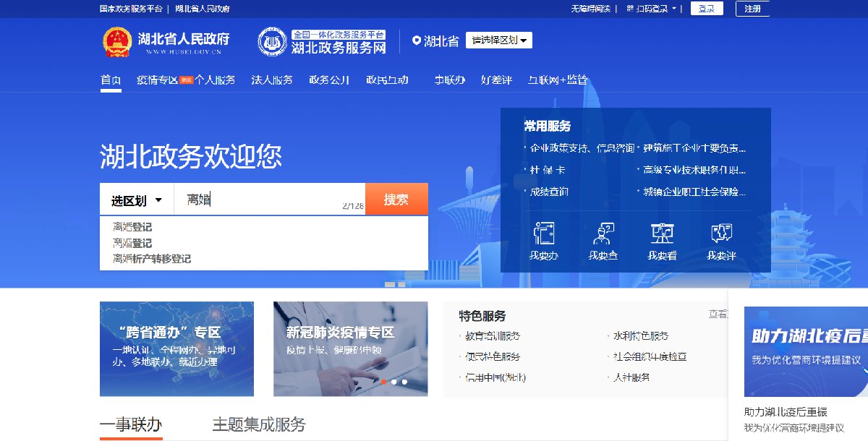Expand the 扫码登录 dropdown arrow
Screen dimensions: 868x441
coord(674,9)
